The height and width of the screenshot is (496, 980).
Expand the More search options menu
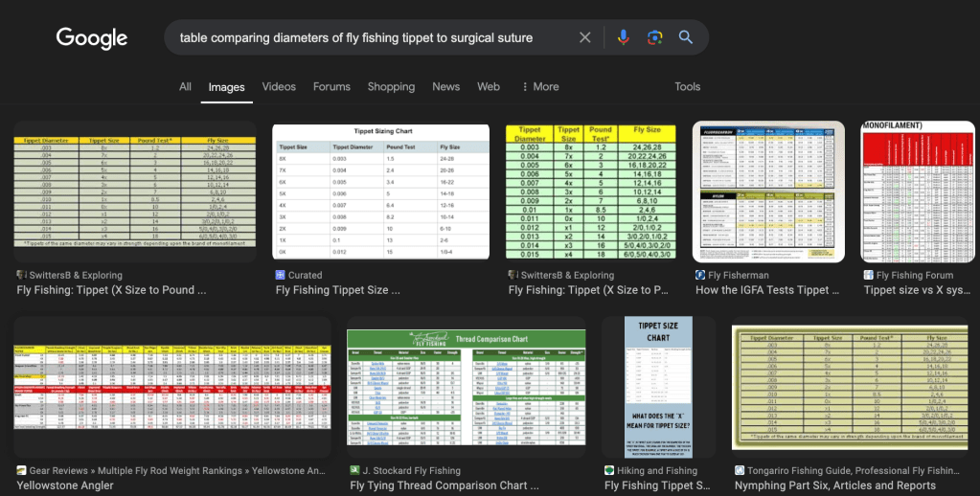pos(540,86)
